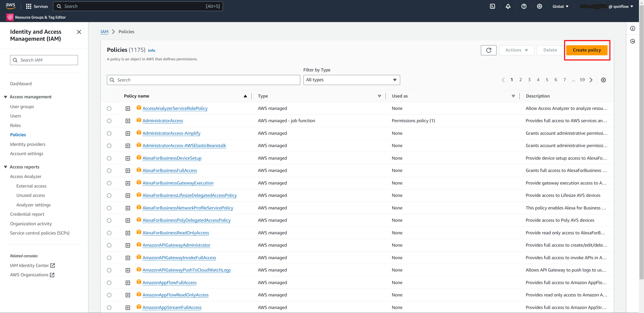Select the AlexaForBusinessReadOnlyAccess radio button

coord(109,233)
